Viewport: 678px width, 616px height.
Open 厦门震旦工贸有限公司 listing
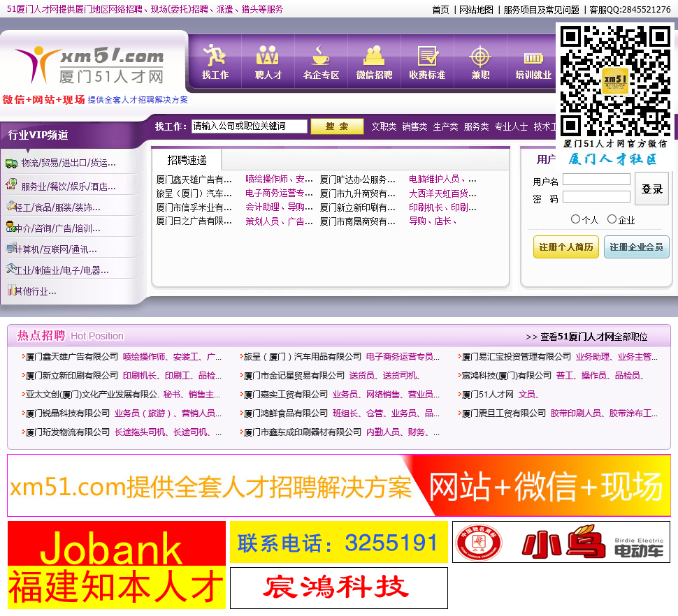pyautogui.click(x=504, y=413)
